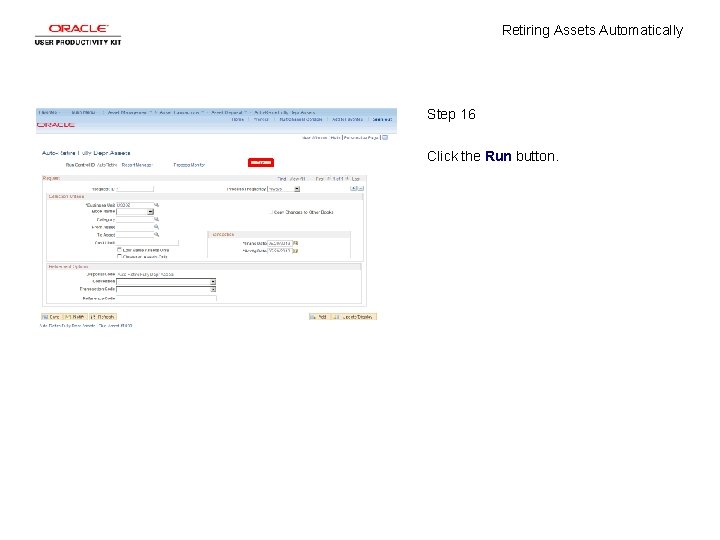
Task: Open the Report Manager link
Action: click(136, 165)
